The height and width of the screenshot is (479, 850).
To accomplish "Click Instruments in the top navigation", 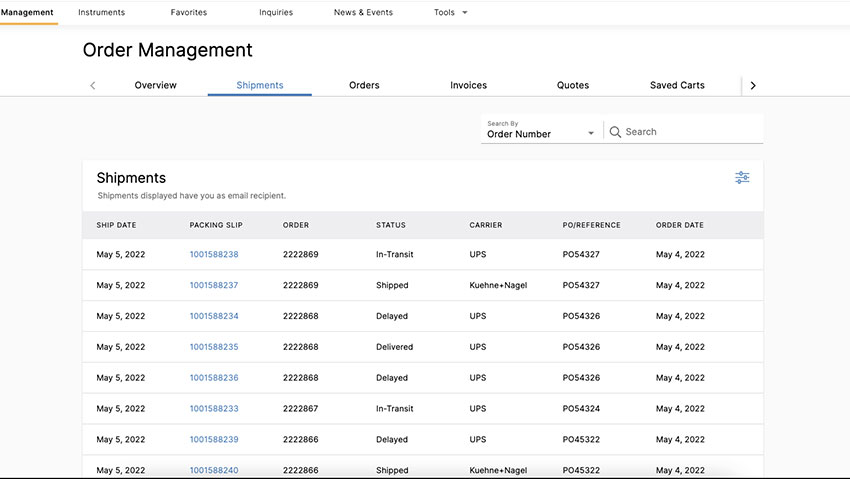I will [102, 13].
